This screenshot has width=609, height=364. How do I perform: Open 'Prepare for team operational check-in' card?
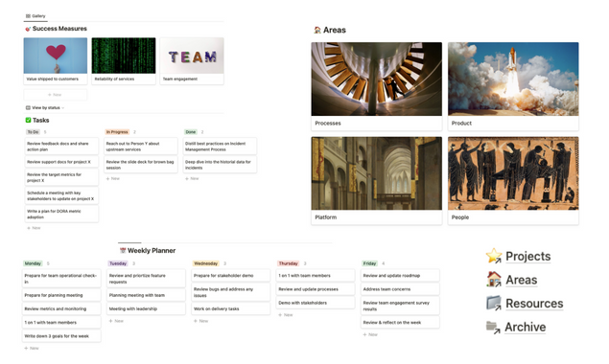coord(61,279)
